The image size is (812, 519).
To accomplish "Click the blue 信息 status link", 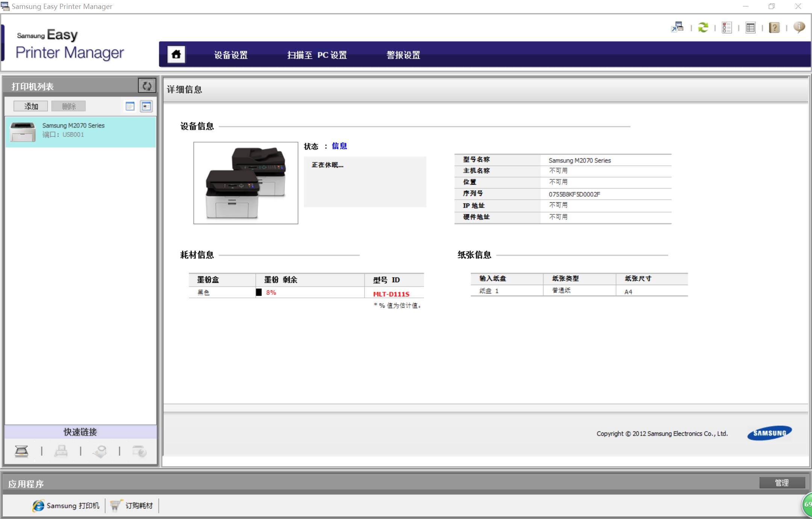I will pos(339,146).
